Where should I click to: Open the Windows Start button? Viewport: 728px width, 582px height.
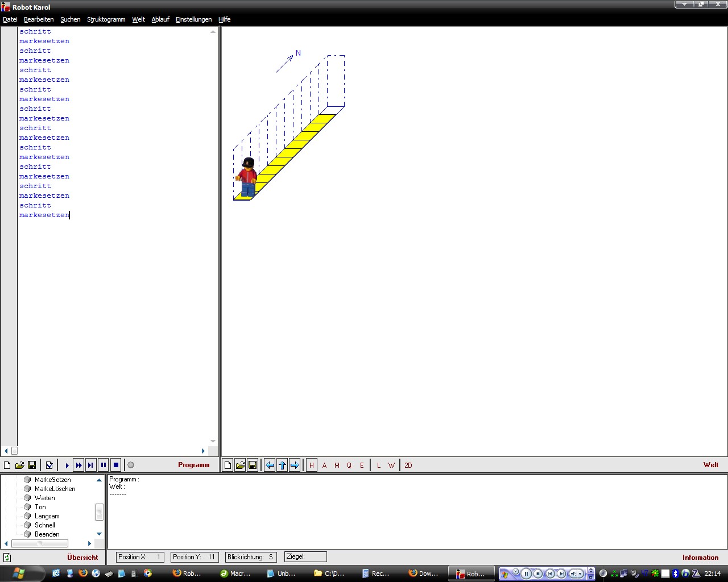click(18, 573)
